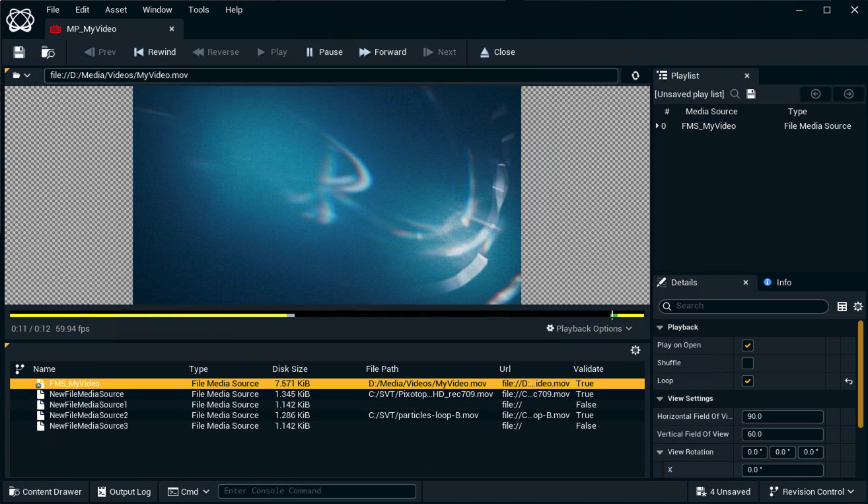This screenshot has height=504, width=868.
Task: Select the NewFileMediaSource1 row
Action: [327, 405]
